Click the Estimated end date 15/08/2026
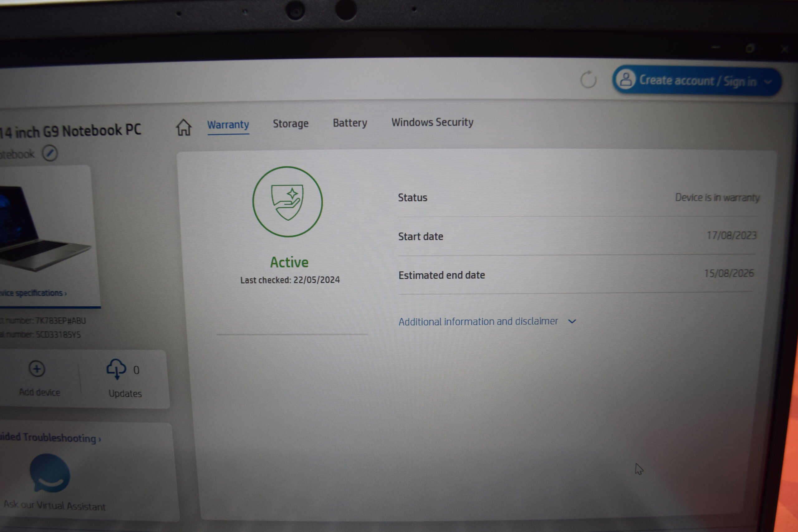Viewport: 798px width, 532px height. click(x=729, y=273)
